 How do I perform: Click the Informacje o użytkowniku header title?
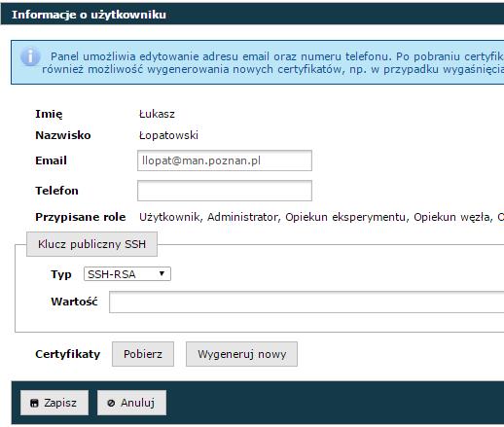89,15
